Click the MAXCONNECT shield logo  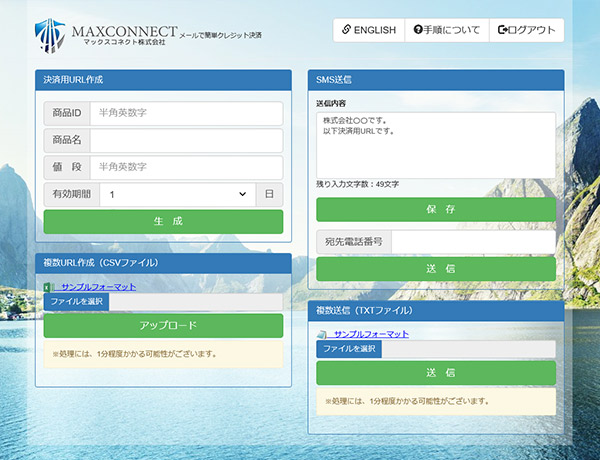point(49,34)
